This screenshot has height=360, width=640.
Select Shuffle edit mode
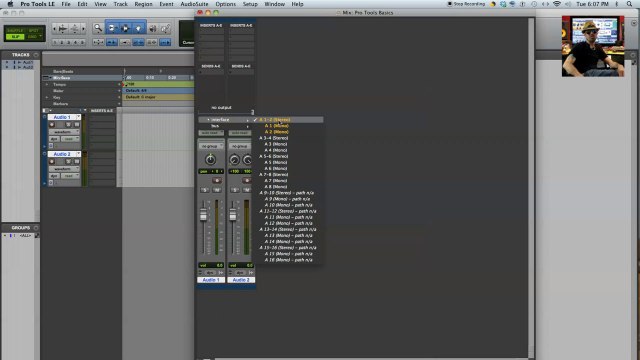coord(15,31)
